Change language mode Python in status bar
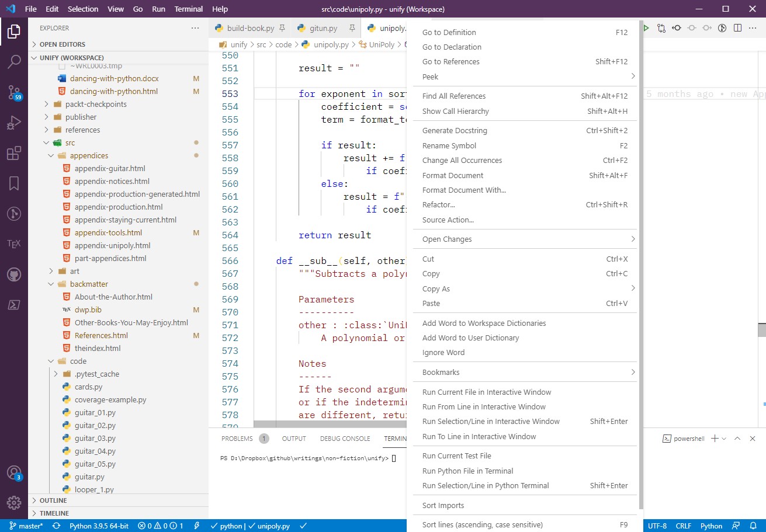The height and width of the screenshot is (532, 766). (711, 526)
